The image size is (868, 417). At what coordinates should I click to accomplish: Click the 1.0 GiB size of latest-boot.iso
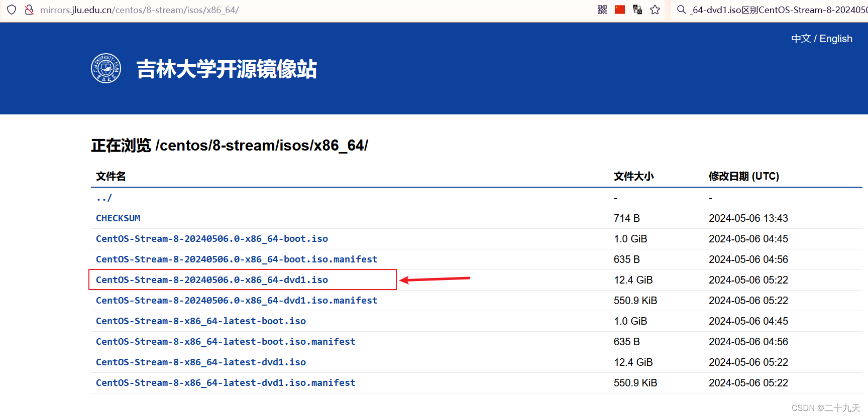[630, 321]
